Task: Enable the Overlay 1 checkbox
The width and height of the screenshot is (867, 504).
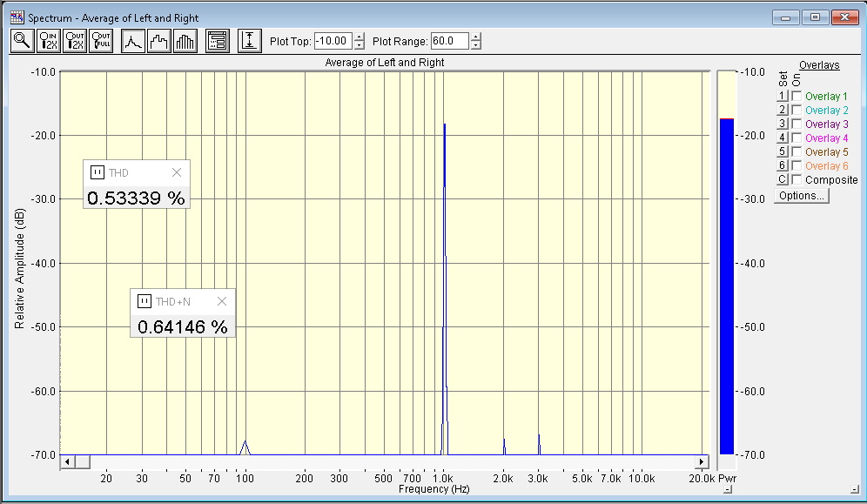Action: (796, 97)
